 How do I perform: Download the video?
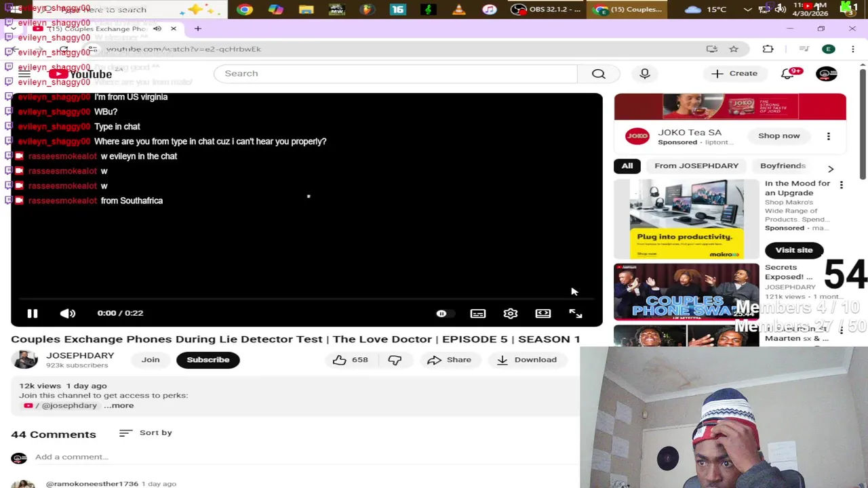point(526,360)
